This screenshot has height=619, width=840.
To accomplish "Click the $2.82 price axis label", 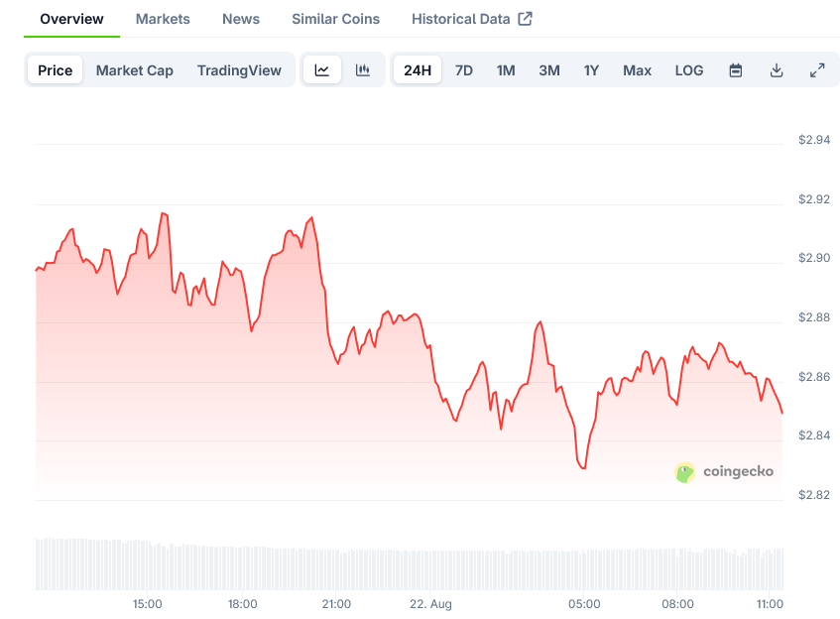I will coord(814,495).
